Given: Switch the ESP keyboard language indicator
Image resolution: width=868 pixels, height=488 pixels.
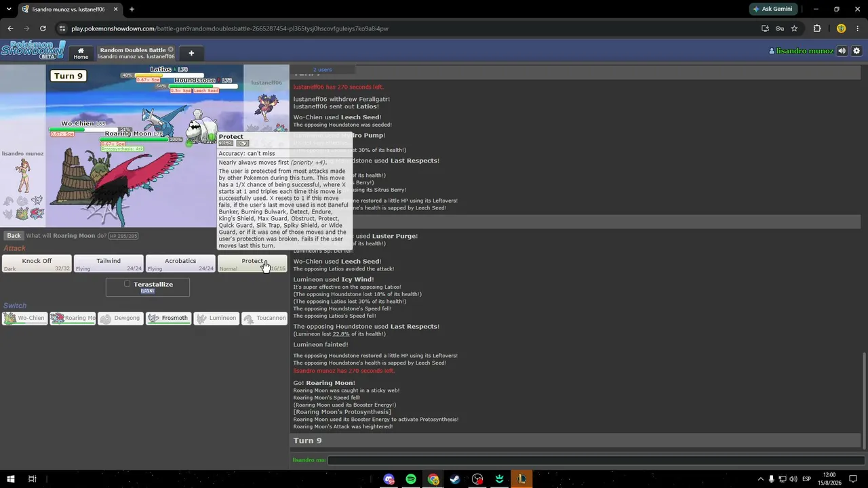Looking at the screenshot, I should pyautogui.click(x=807, y=479).
